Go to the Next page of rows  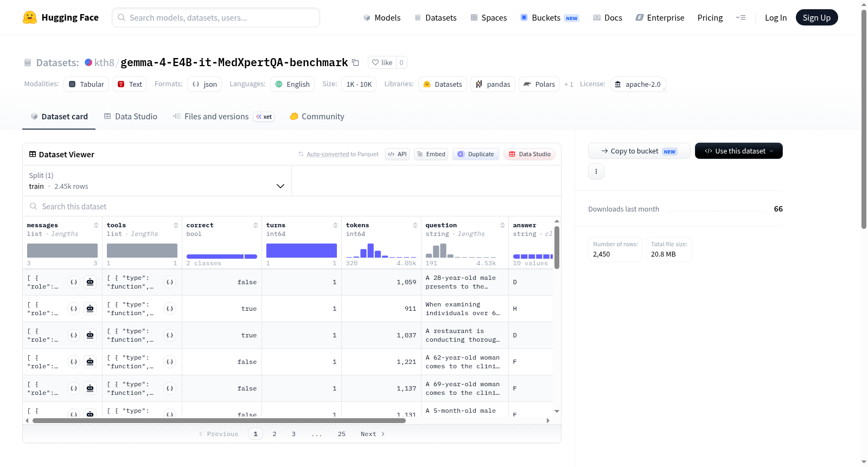coord(373,434)
